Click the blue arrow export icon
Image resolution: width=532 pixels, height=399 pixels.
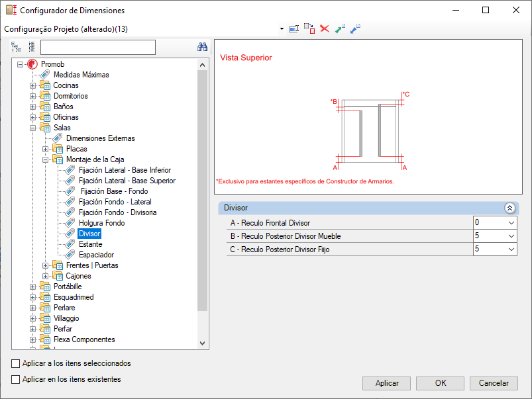[x=355, y=28]
